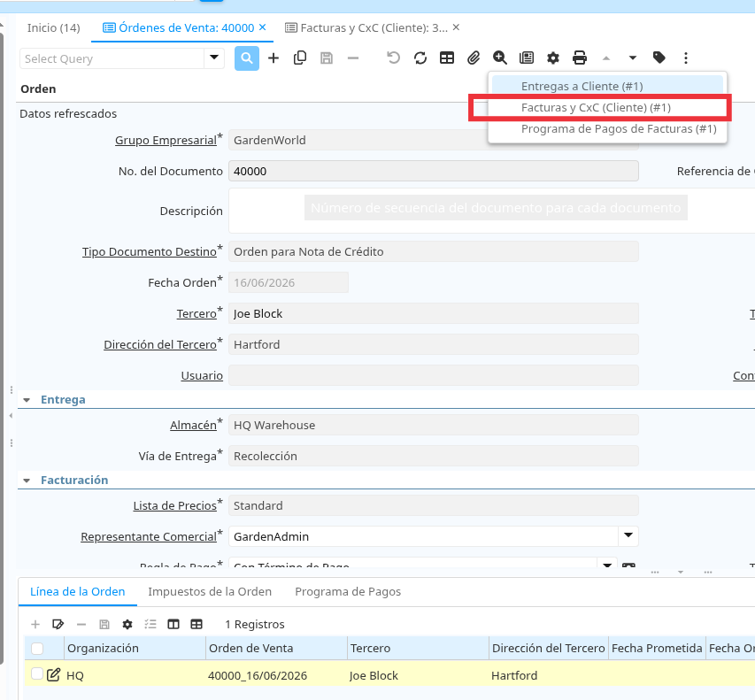
Task: Choose Entregas a Cliente (#1) menu entry
Action: (x=607, y=86)
